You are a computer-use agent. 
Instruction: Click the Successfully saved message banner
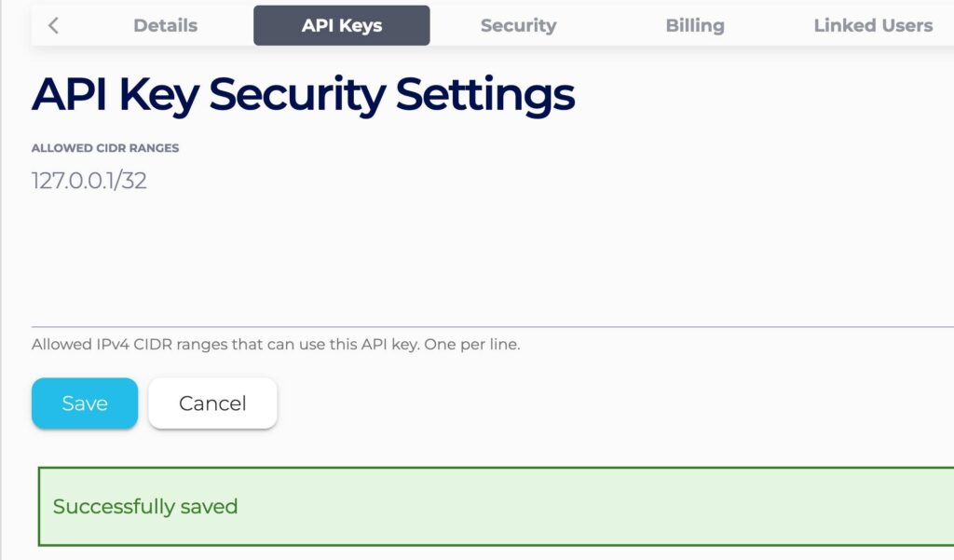(494, 506)
